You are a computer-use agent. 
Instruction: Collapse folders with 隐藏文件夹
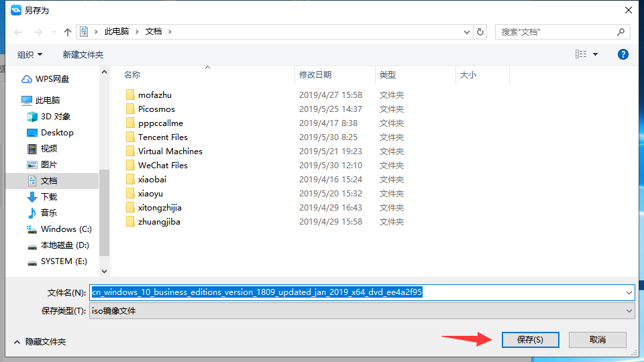(x=40, y=342)
